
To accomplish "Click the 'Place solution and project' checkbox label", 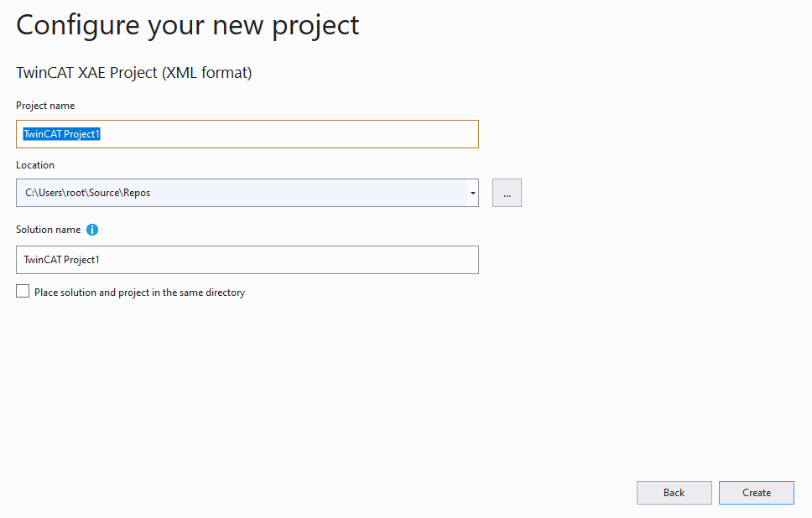I will coord(139,293).
